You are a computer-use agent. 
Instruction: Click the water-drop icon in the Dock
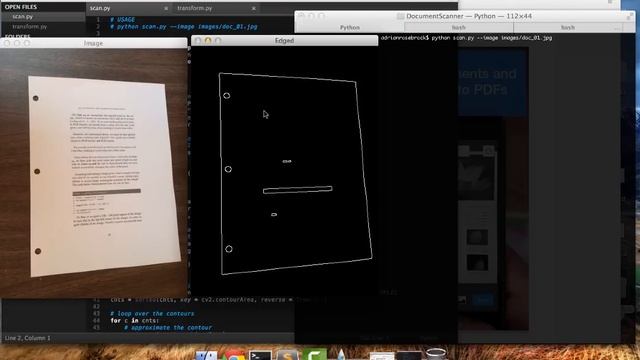pyautogui.click(x=341, y=354)
